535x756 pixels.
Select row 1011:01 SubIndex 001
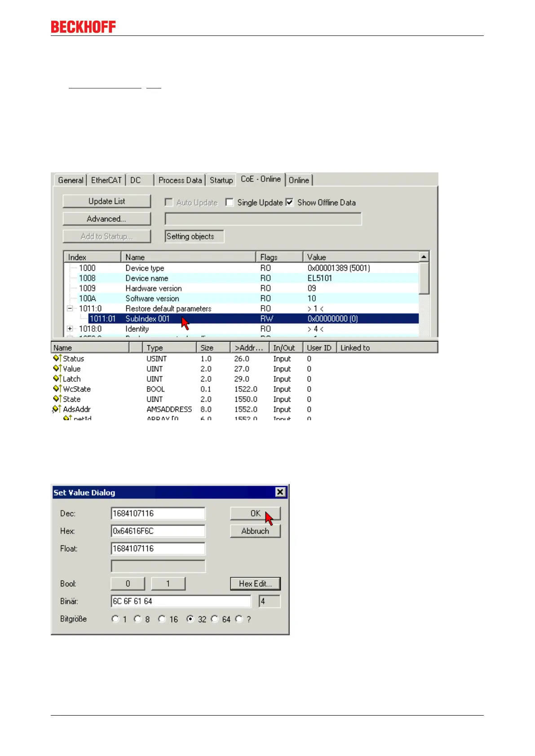point(241,319)
